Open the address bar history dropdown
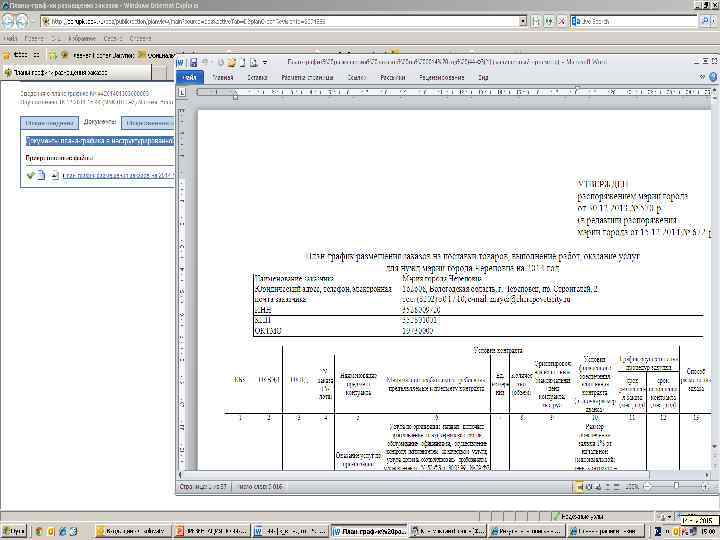The height and width of the screenshot is (540, 720). coord(523,21)
